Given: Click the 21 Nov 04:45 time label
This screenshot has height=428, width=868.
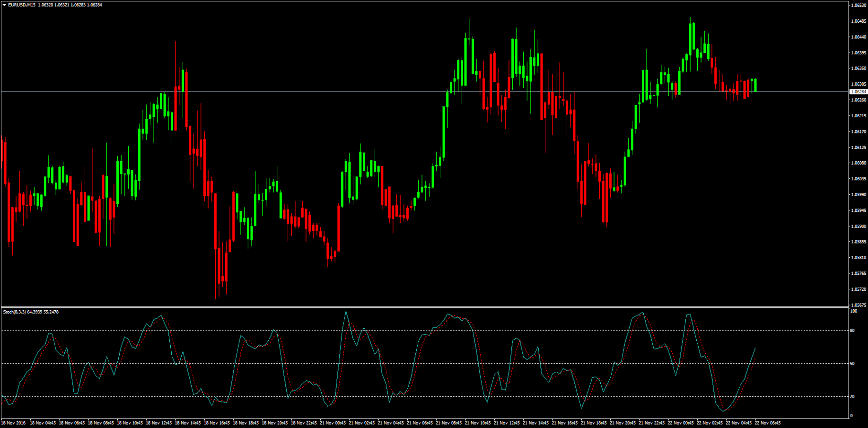Looking at the screenshot, I should 391,423.
